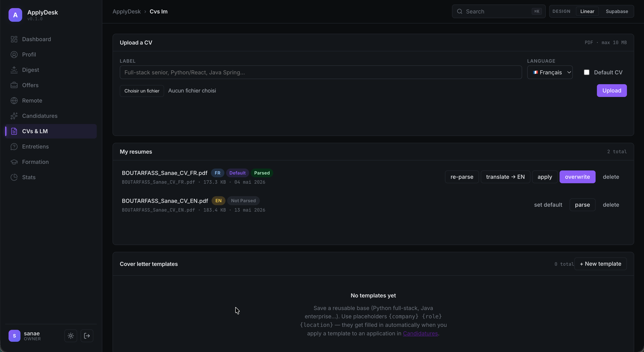Viewport: 644px width, 352px height.
Task: Log out using the exit icon
Action: coord(87,336)
